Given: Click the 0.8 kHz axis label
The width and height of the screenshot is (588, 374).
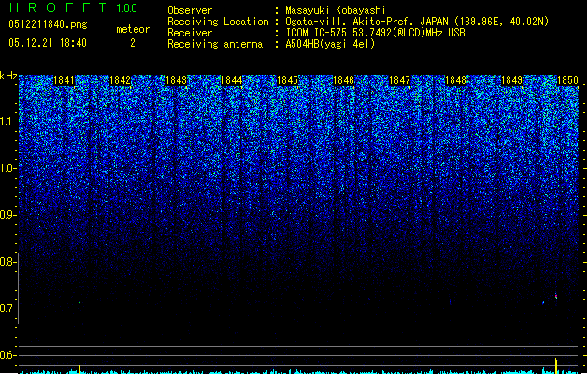Looking at the screenshot, I should click(x=7, y=262).
